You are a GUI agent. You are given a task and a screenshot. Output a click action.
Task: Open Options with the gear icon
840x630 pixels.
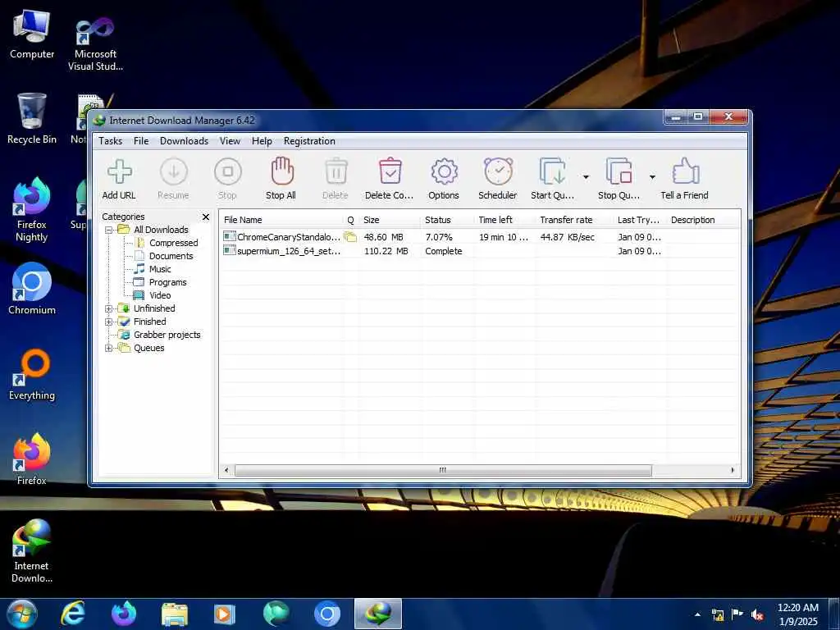pyautogui.click(x=444, y=171)
